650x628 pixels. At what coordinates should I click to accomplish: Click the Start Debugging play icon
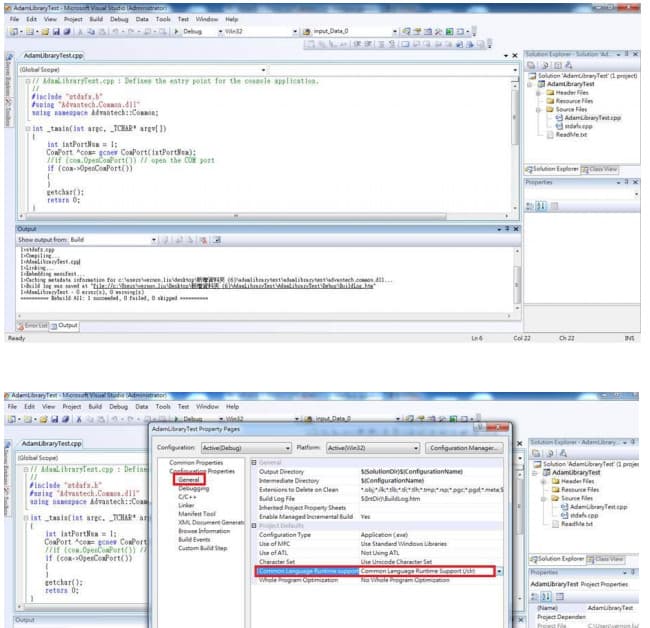click(x=177, y=31)
